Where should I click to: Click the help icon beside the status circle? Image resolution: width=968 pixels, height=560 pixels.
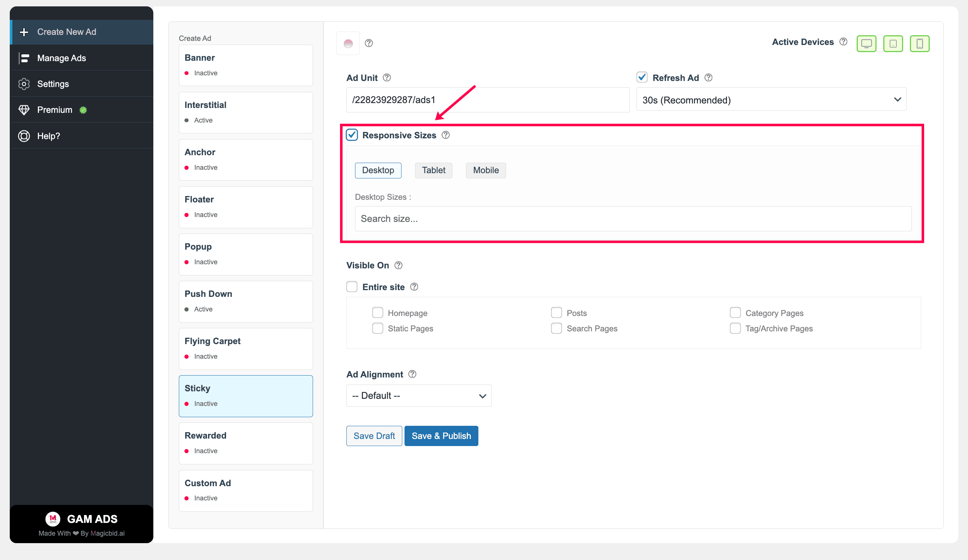coord(369,43)
